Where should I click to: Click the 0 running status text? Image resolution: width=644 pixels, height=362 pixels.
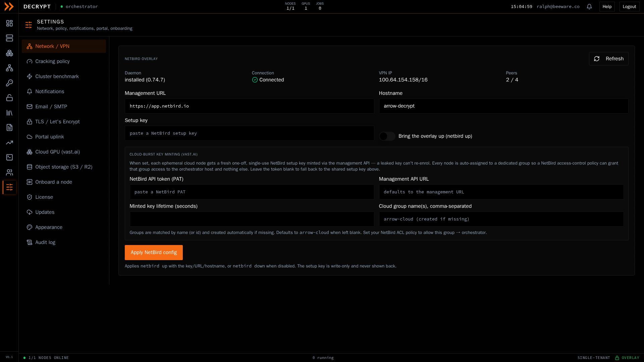(323, 358)
